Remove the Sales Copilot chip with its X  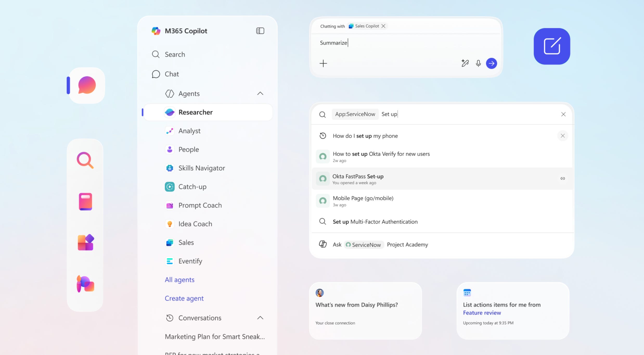click(x=383, y=26)
